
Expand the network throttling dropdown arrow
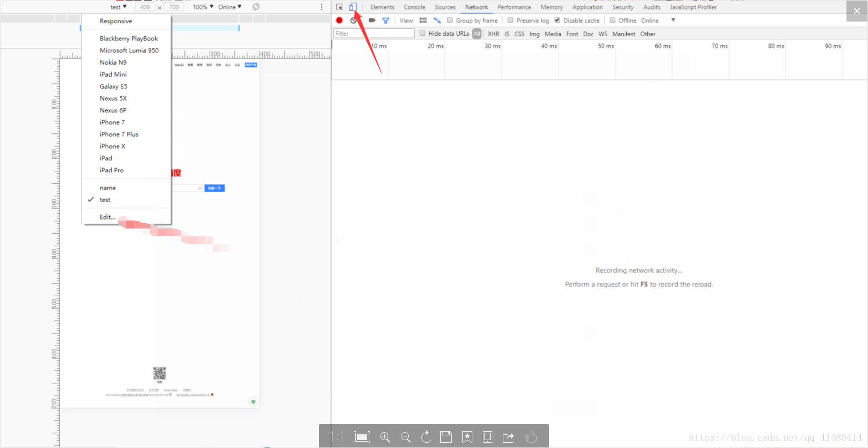click(673, 20)
